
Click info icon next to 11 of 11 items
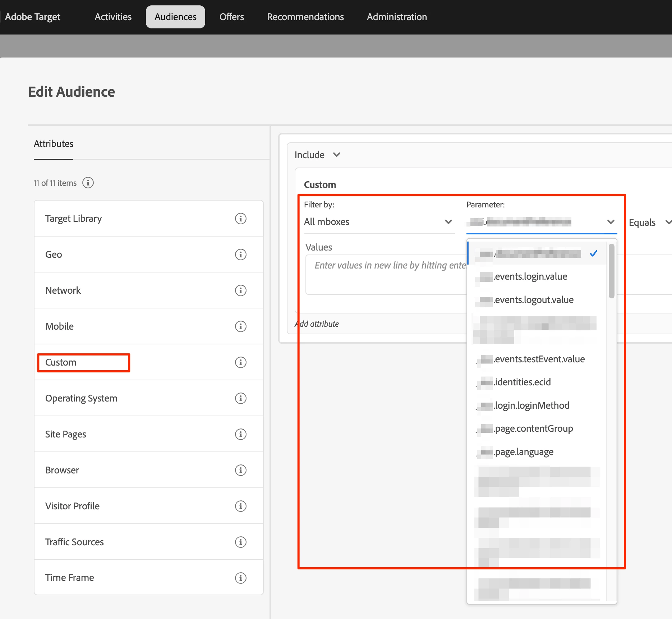click(x=88, y=183)
